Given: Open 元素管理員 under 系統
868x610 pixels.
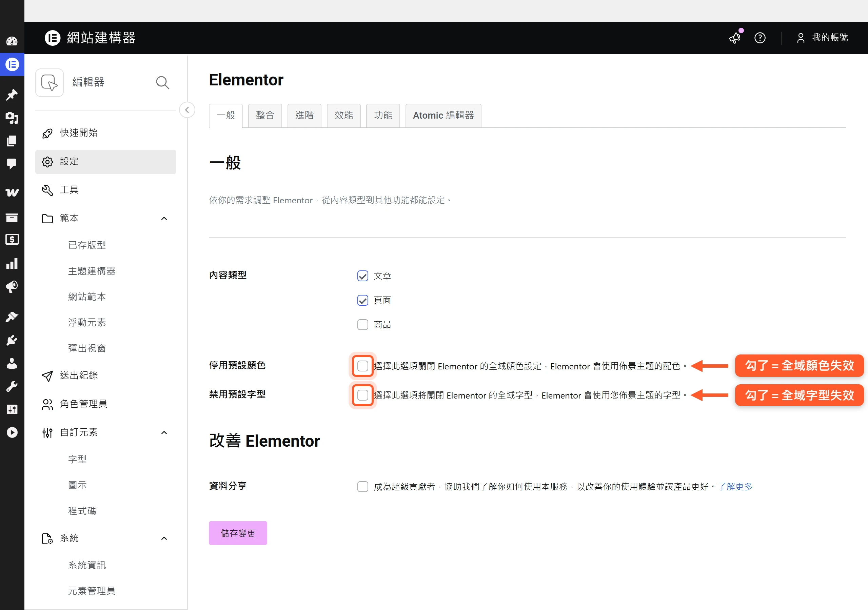Looking at the screenshot, I should click(92, 591).
